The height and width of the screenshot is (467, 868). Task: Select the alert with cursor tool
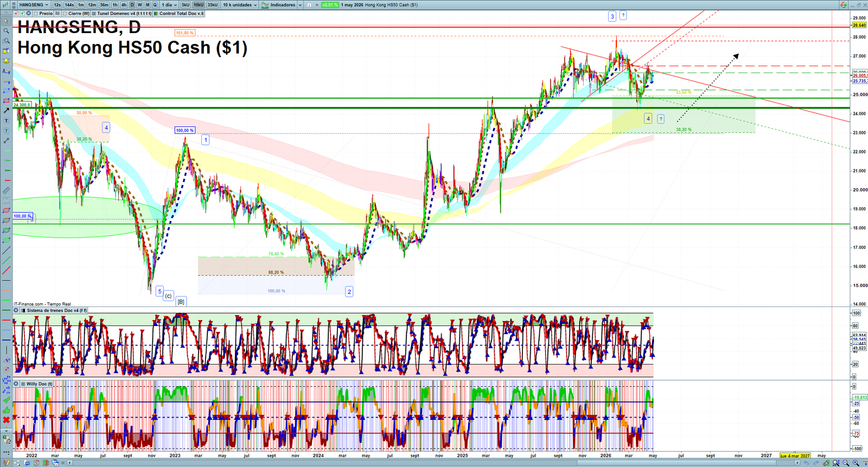(x=7, y=51)
